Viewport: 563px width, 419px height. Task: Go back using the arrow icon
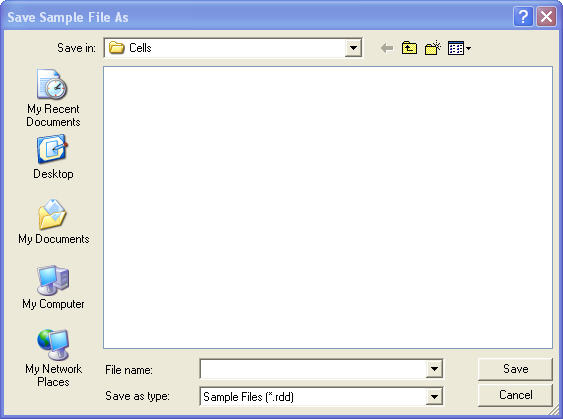pos(386,48)
